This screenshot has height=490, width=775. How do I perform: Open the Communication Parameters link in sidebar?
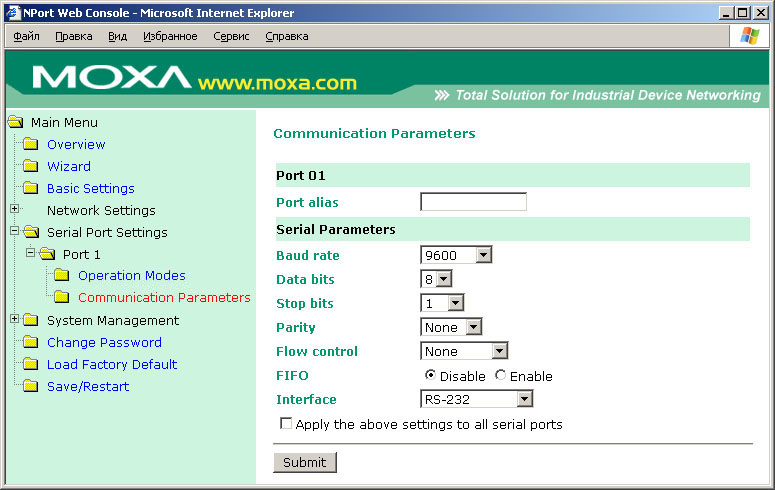[x=164, y=298]
